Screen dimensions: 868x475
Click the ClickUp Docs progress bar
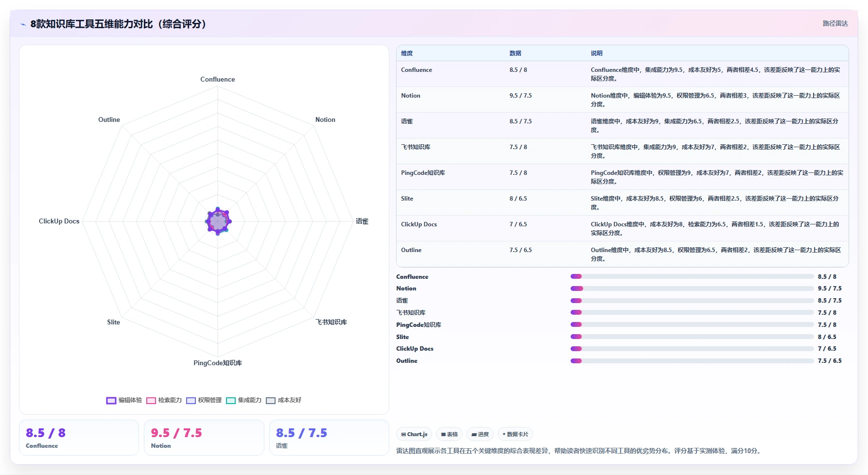coord(692,349)
